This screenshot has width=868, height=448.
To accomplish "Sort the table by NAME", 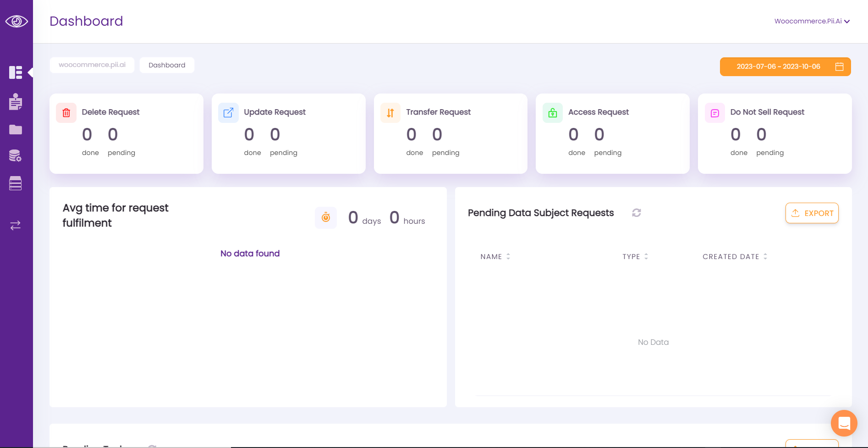I will [495, 257].
